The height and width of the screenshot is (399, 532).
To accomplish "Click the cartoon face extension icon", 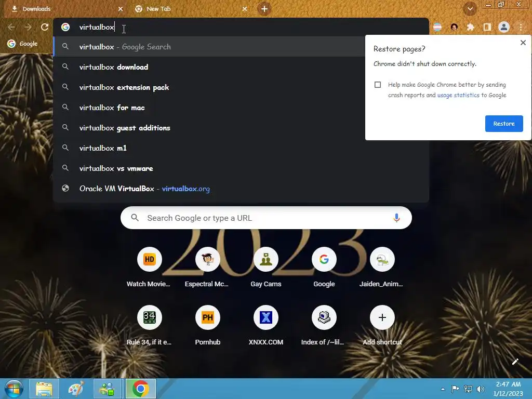I will point(454,27).
